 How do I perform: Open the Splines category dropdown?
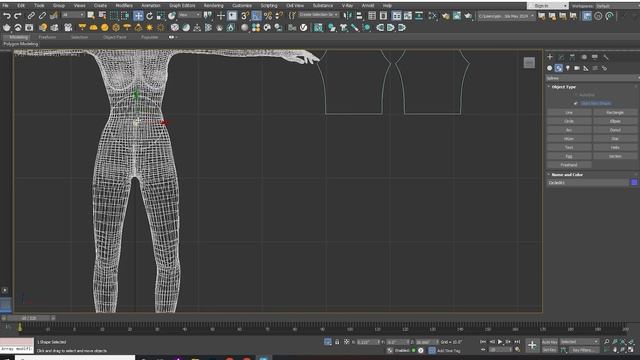[592, 78]
